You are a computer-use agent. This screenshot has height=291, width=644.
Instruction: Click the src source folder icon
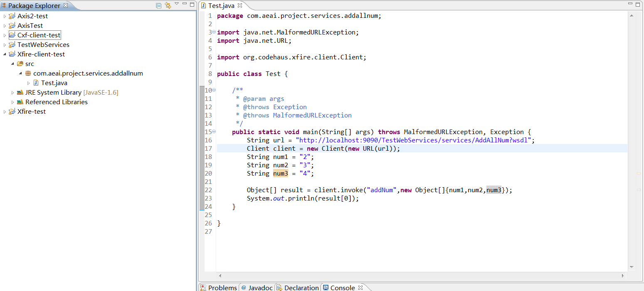[20, 64]
